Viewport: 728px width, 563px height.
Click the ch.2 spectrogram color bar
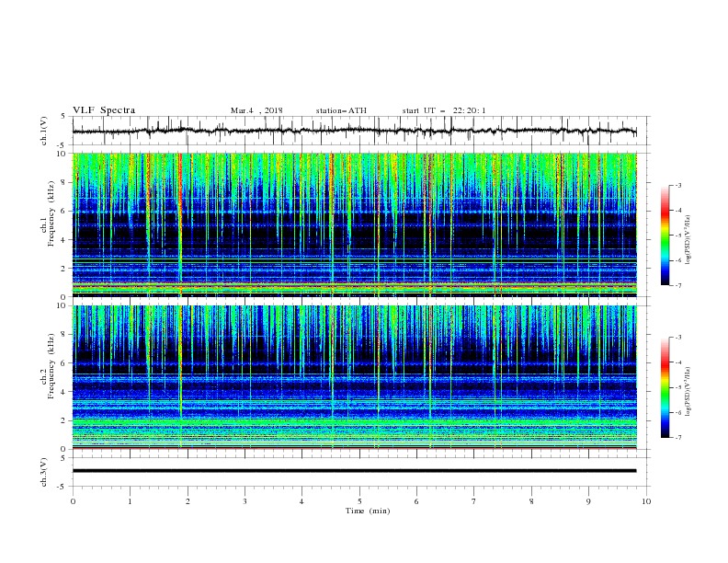665,387
